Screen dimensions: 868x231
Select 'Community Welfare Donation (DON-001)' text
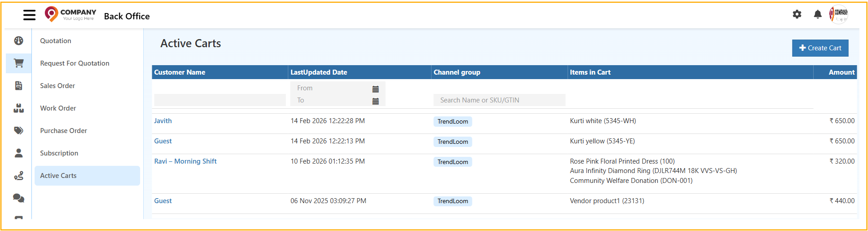click(631, 181)
